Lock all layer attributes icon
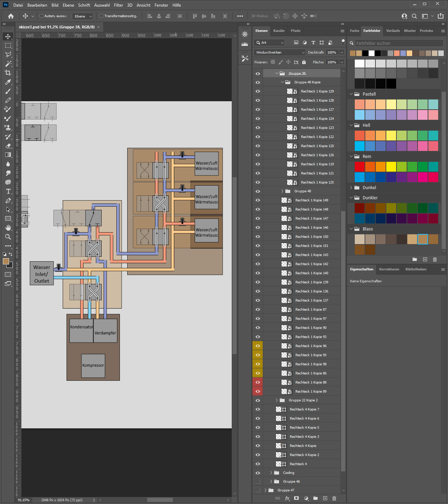 304,62
